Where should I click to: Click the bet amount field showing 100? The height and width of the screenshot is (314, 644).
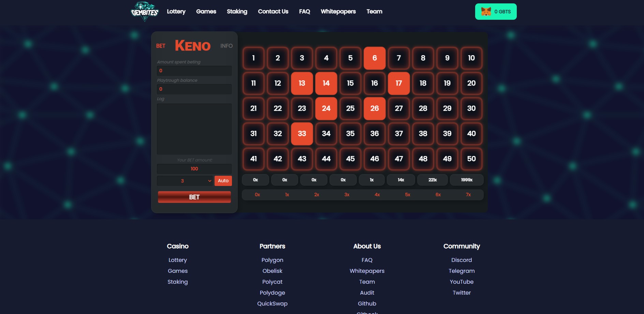194,169
